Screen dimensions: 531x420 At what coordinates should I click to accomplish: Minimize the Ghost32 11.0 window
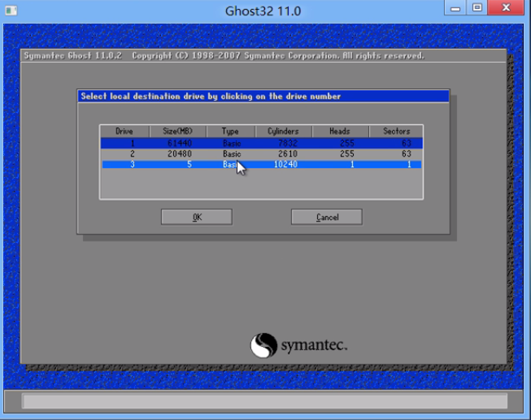click(455, 7)
